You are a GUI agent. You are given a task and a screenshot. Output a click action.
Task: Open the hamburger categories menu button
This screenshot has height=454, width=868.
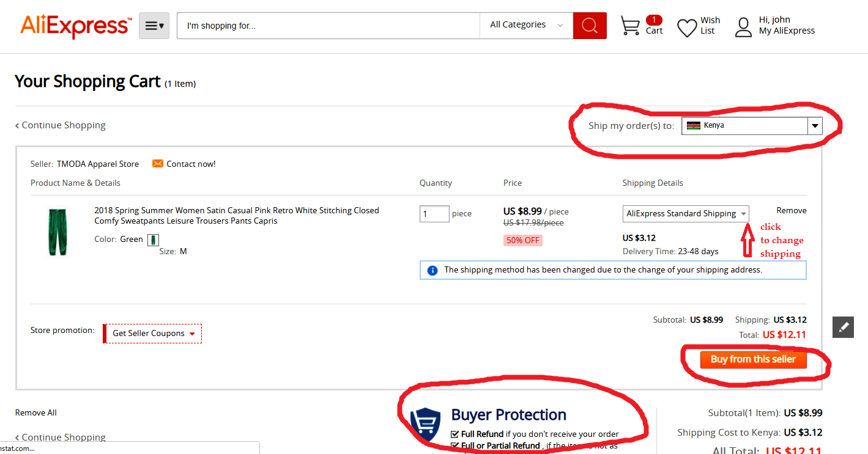pyautogui.click(x=154, y=26)
